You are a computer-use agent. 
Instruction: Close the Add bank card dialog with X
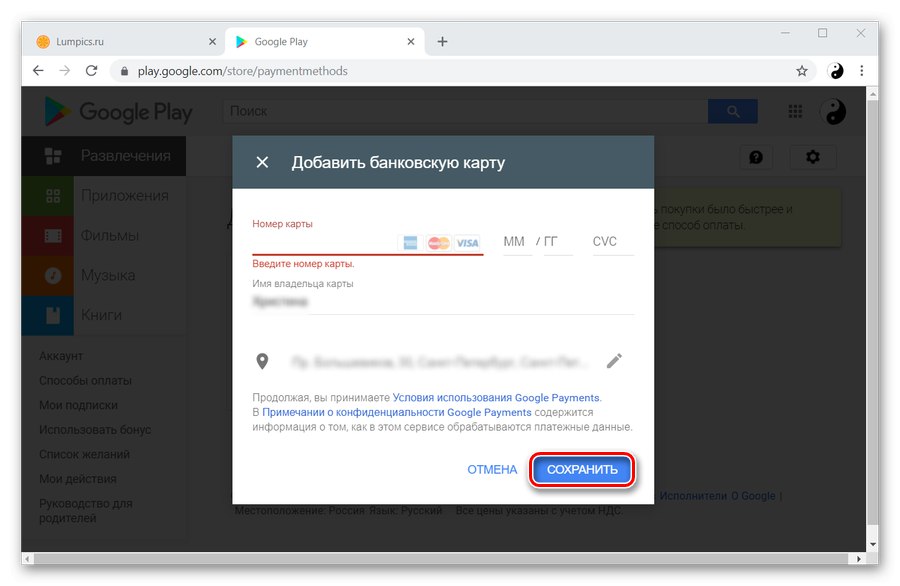(262, 162)
